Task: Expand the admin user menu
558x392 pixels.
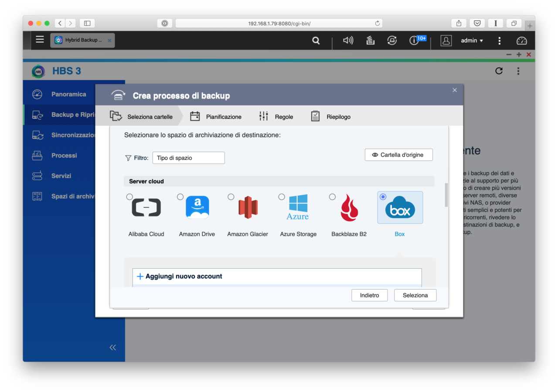Action: click(x=472, y=41)
